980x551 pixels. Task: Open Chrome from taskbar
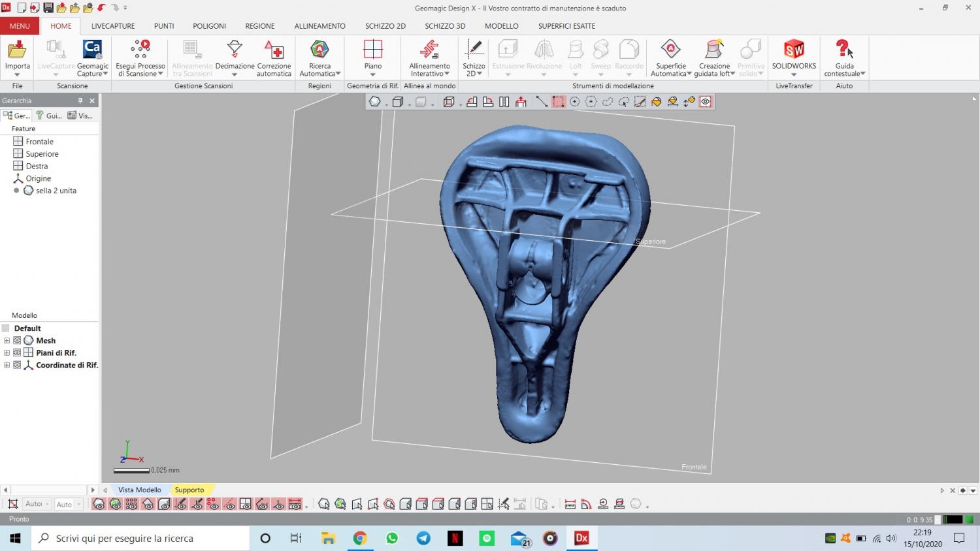[359, 539]
